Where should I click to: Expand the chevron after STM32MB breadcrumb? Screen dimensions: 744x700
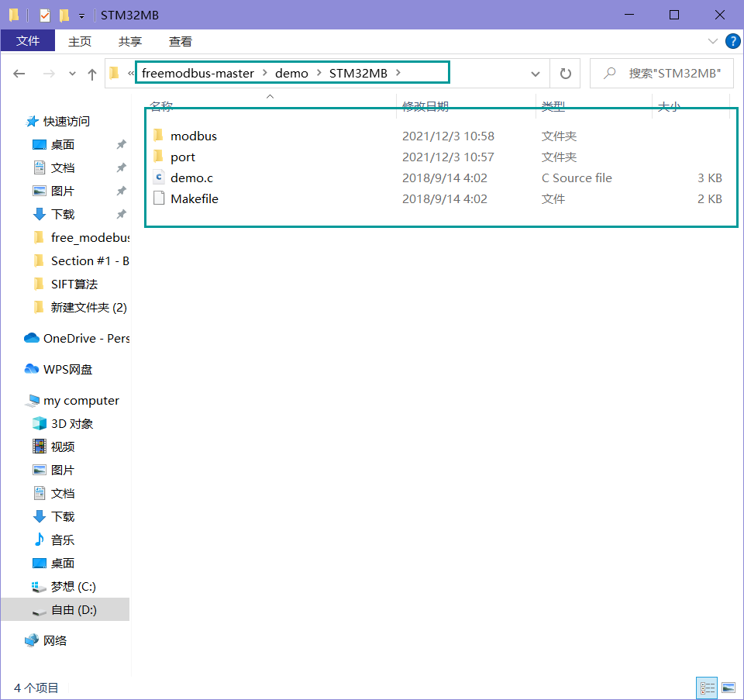point(398,73)
